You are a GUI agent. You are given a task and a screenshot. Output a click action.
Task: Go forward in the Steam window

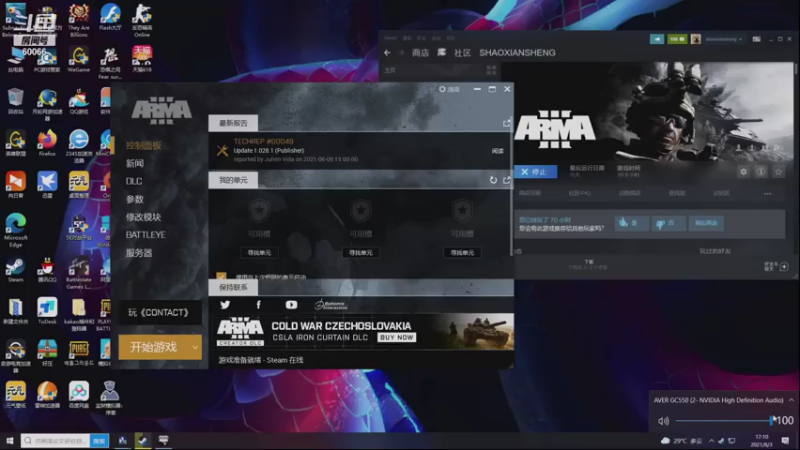pos(401,53)
